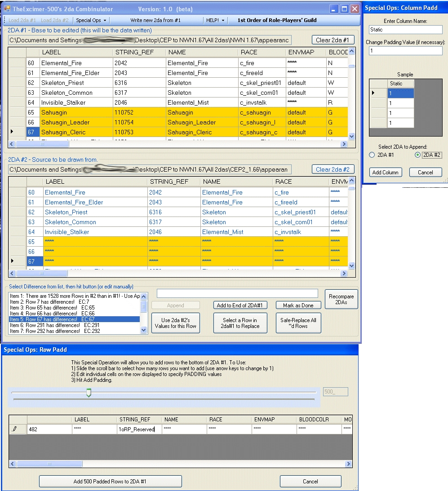Click row 67 arrow indicator in 2DA #1
Image resolution: width=448 pixels, height=491 pixels.
point(12,132)
